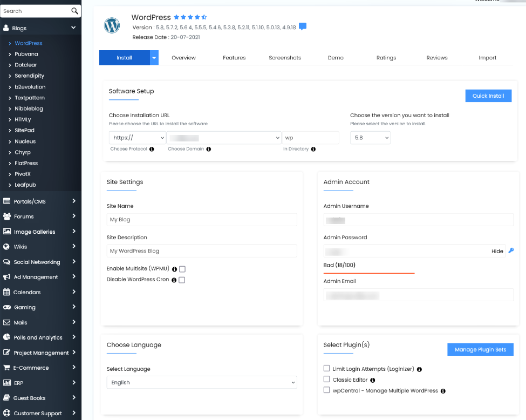The image size is (526, 420).
Task: Click the Disable WordPress Cron info icon
Action: click(174, 280)
